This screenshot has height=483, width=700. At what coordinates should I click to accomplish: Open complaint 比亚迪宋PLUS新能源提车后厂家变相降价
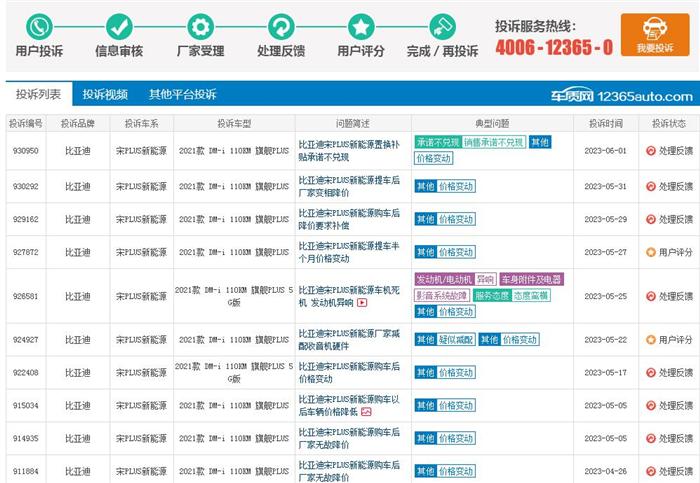pyautogui.click(x=349, y=187)
